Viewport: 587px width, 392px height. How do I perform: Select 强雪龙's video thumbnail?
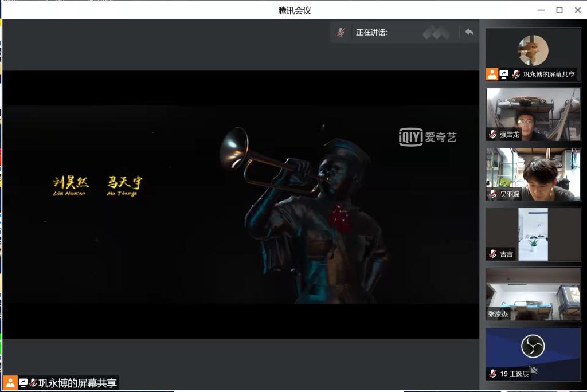point(533,113)
